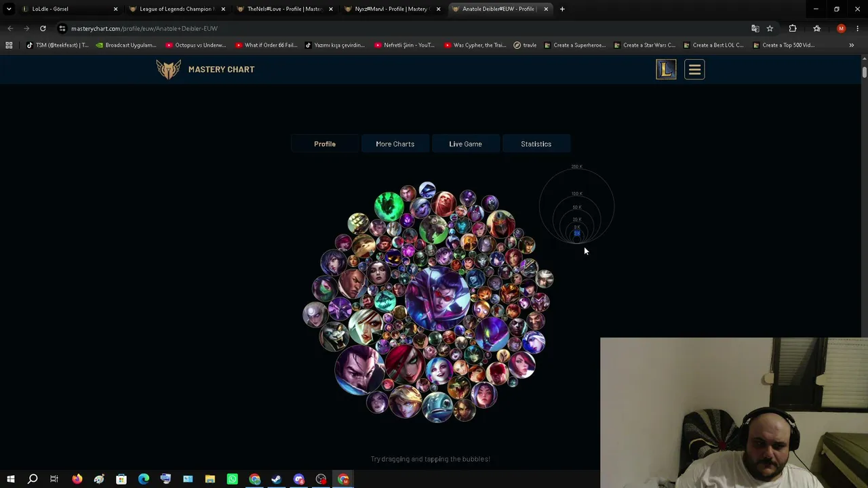Viewport: 868px width, 488px height.
Task: Open the apps grid in bookmarks bar
Action: pyautogui.click(x=9, y=45)
